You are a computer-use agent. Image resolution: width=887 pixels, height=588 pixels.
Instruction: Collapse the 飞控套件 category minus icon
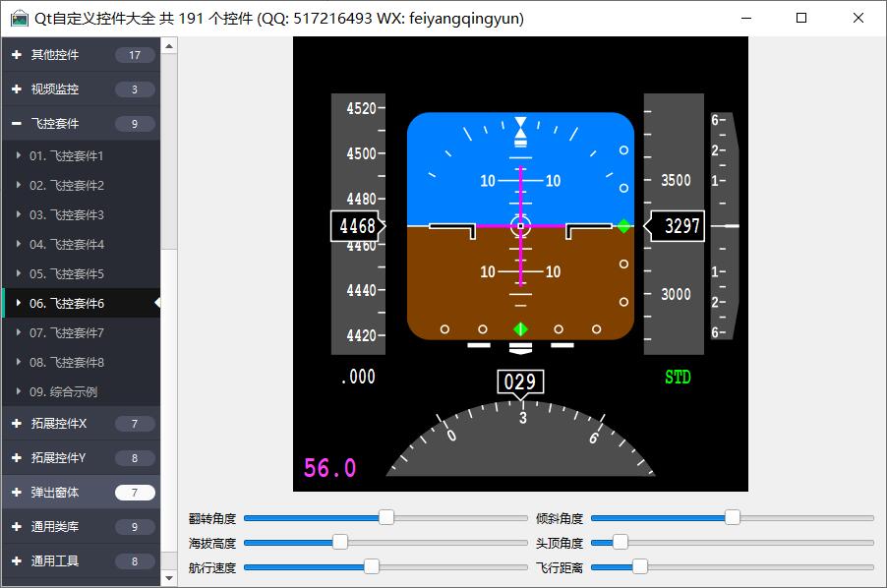(17, 124)
